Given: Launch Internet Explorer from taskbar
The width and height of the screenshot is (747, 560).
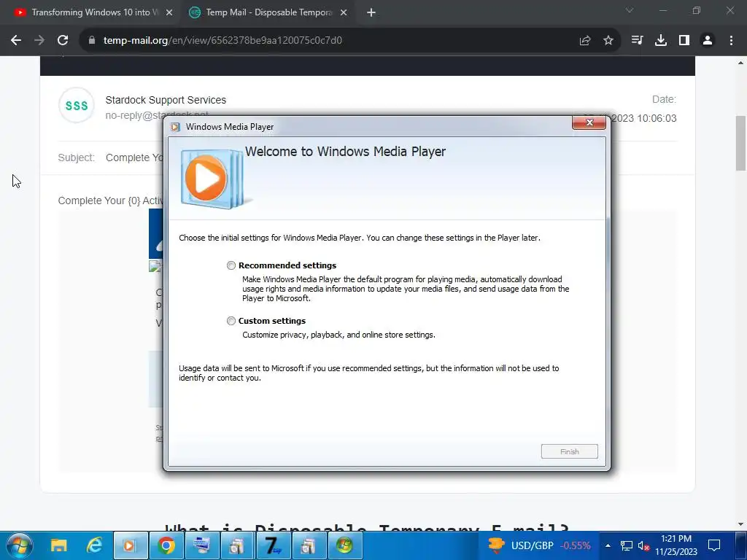Looking at the screenshot, I should [95, 545].
